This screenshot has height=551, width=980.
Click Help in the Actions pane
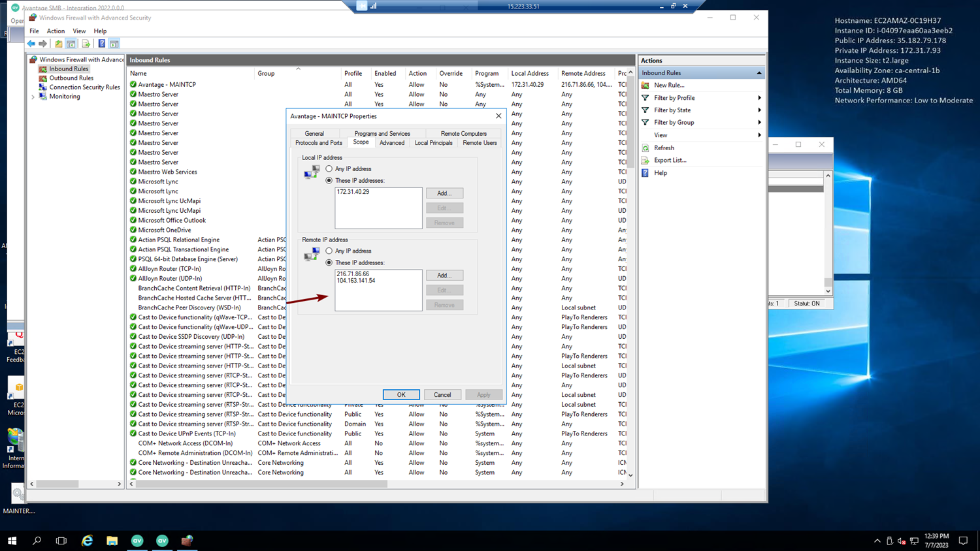(x=661, y=173)
